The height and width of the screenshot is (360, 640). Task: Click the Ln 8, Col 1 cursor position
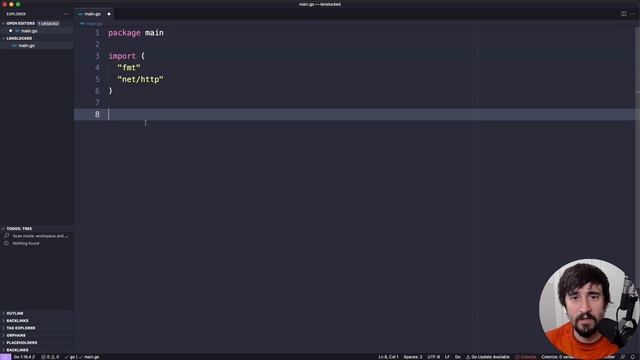coord(388,357)
